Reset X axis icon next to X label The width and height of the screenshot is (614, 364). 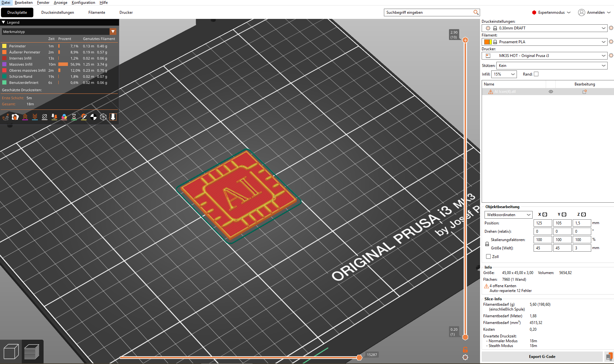(545, 214)
